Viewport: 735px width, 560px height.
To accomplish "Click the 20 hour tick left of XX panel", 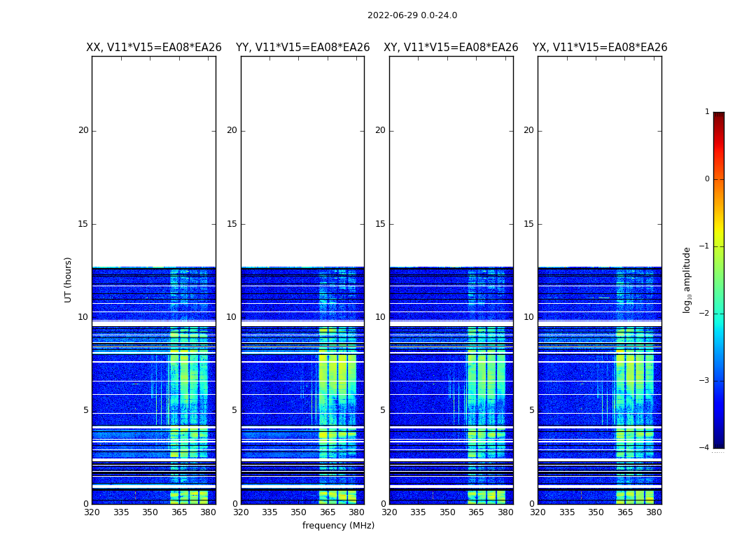I will pyautogui.click(x=83, y=130).
